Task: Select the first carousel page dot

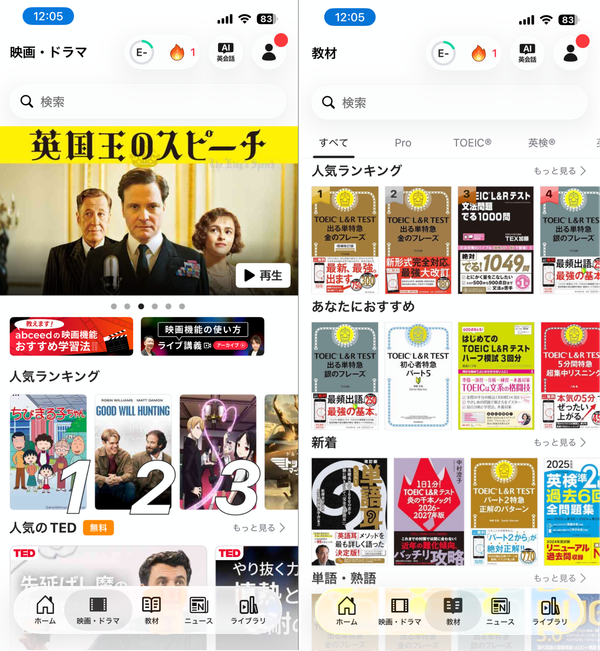Action: click(x=114, y=306)
